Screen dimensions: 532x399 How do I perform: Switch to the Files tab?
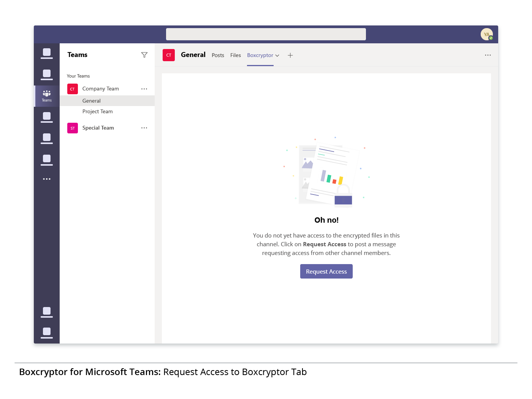(236, 55)
